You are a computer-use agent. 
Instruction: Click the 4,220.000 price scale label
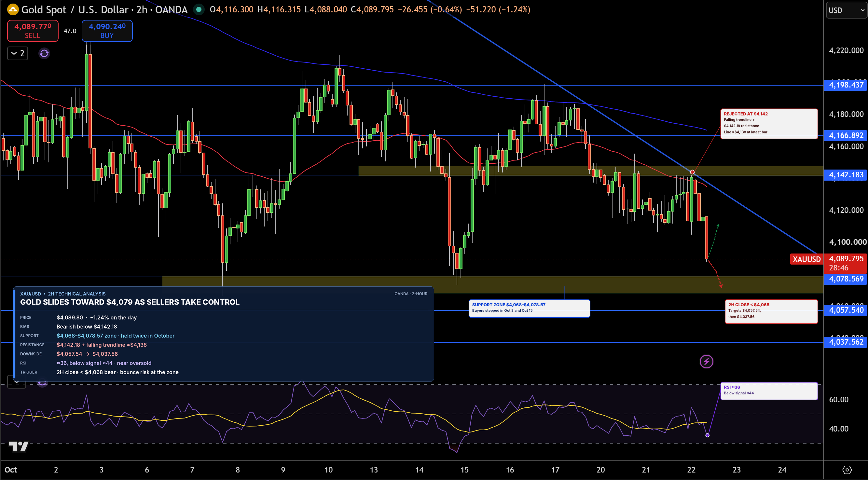(846, 50)
